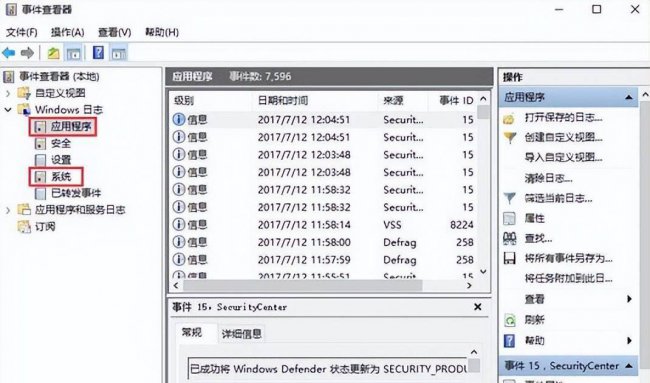Open the 查看 submenu arrow
The image size is (650, 383).
click(x=629, y=299)
